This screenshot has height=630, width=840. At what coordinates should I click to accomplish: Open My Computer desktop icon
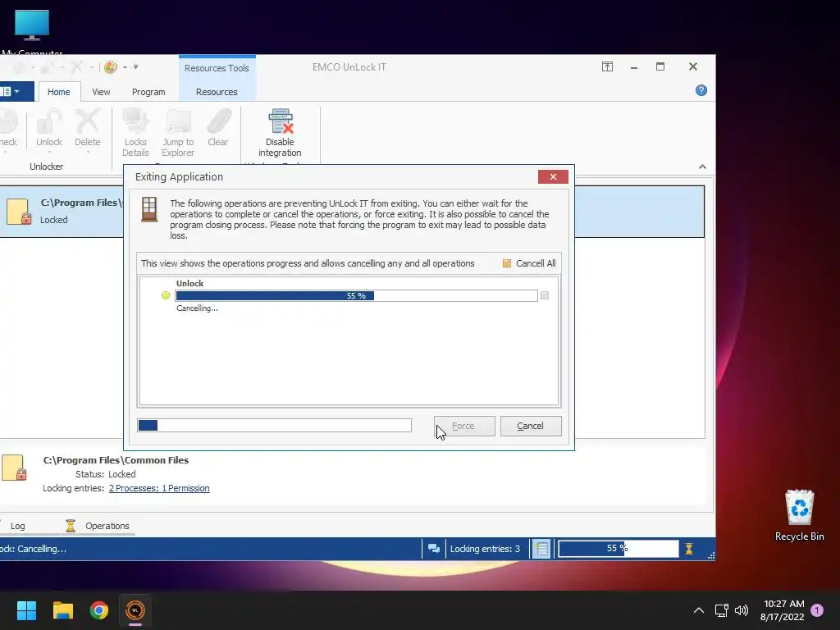tap(32, 32)
